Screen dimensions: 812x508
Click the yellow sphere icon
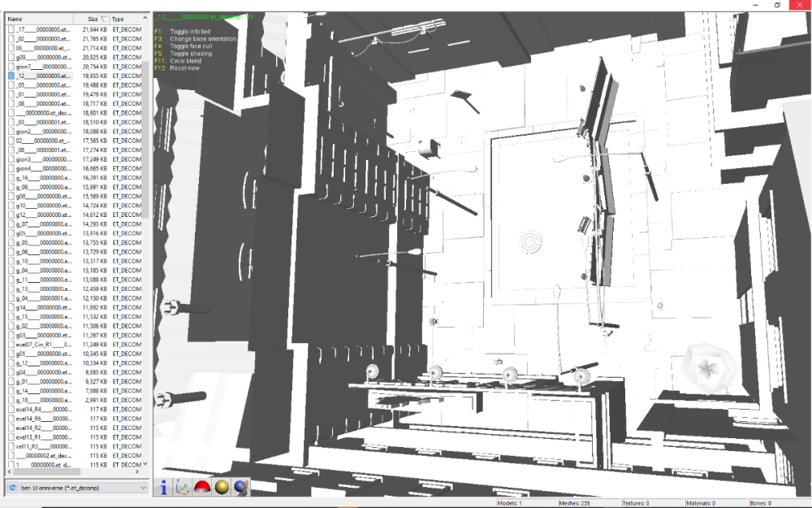(x=222, y=487)
